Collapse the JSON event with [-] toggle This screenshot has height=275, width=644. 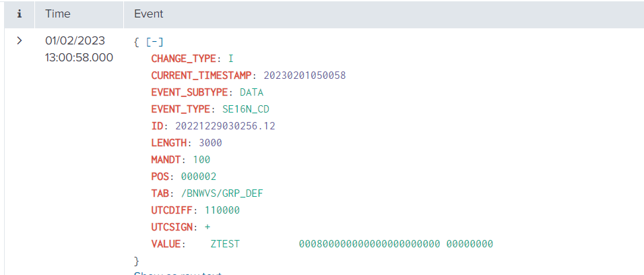click(x=154, y=42)
